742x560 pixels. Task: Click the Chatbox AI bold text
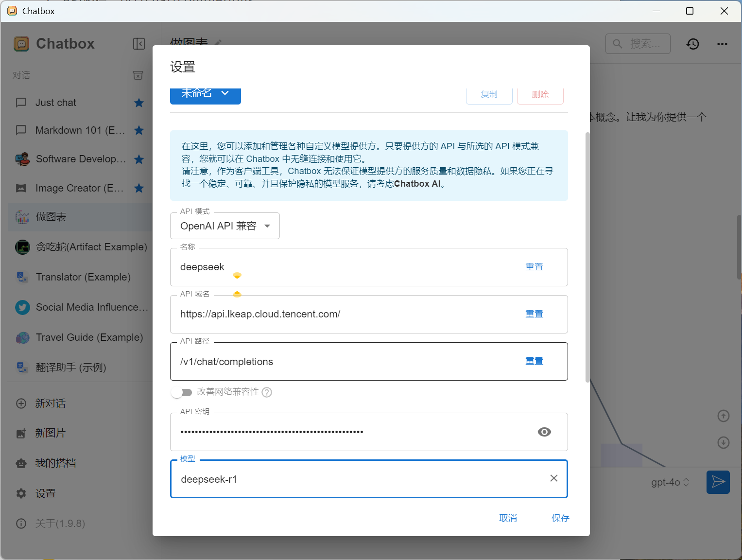coord(417,184)
